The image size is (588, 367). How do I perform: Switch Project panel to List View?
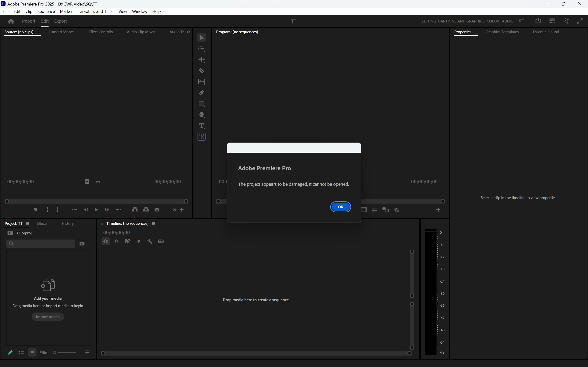pyautogui.click(x=21, y=353)
